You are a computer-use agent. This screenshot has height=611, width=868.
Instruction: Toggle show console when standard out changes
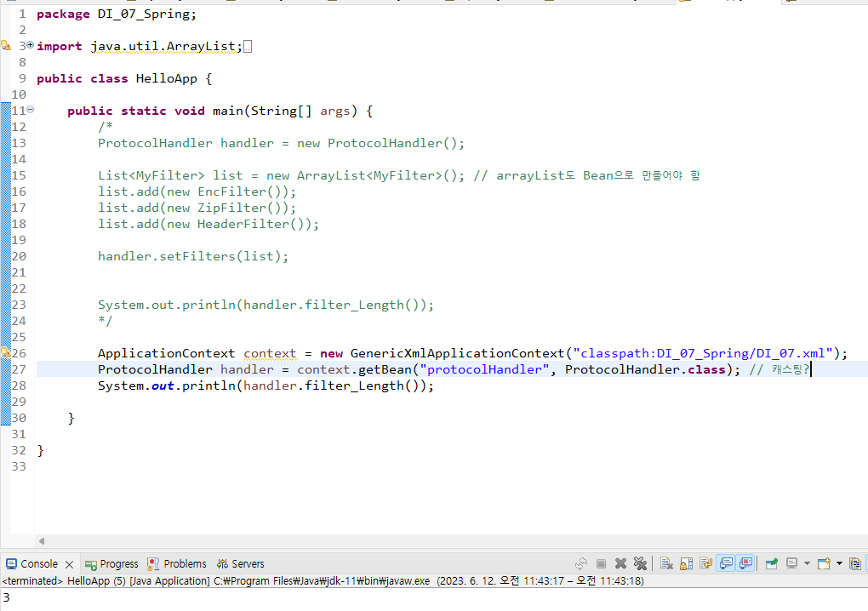point(726,563)
